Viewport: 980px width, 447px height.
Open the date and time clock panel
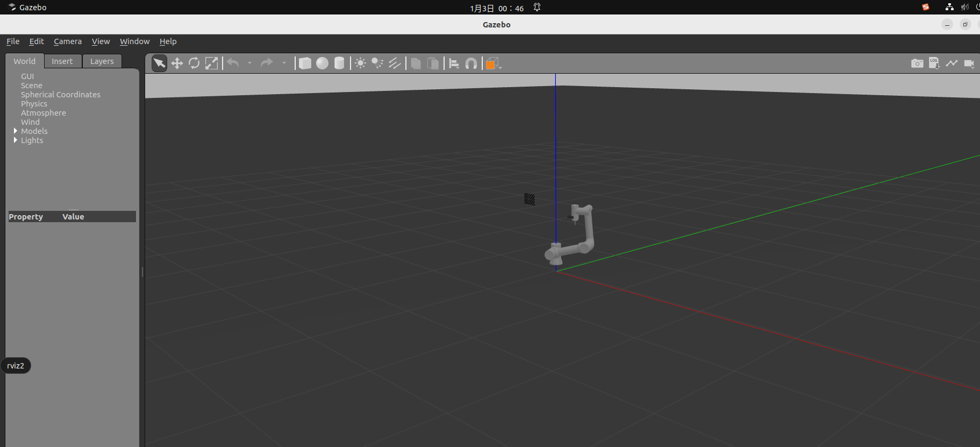click(x=497, y=8)
